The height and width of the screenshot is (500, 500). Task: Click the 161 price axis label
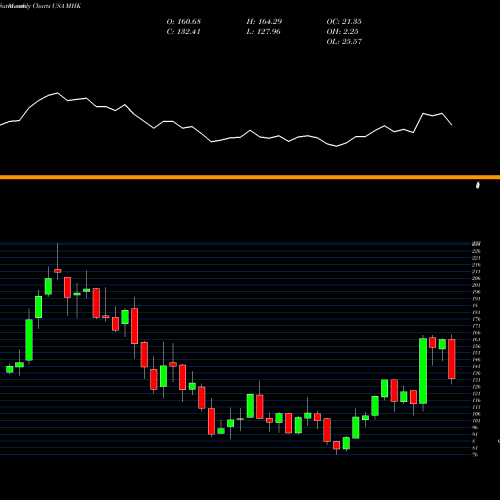[x=476, y=339]
